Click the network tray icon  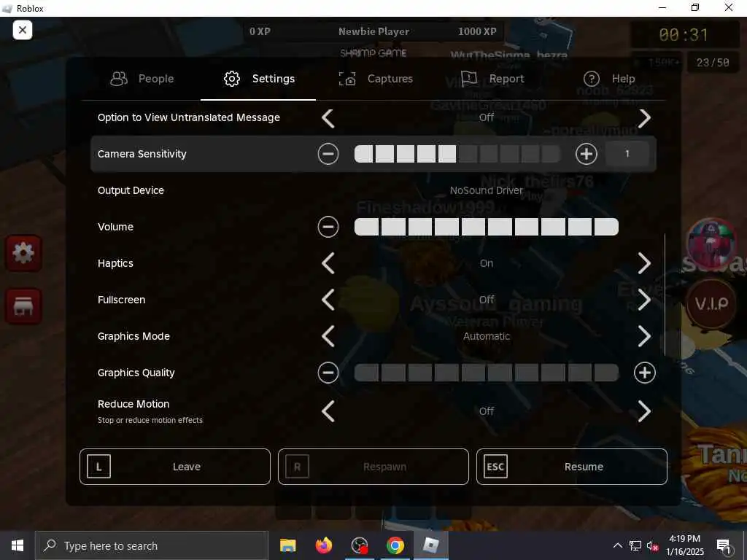(x=635, y=545)
